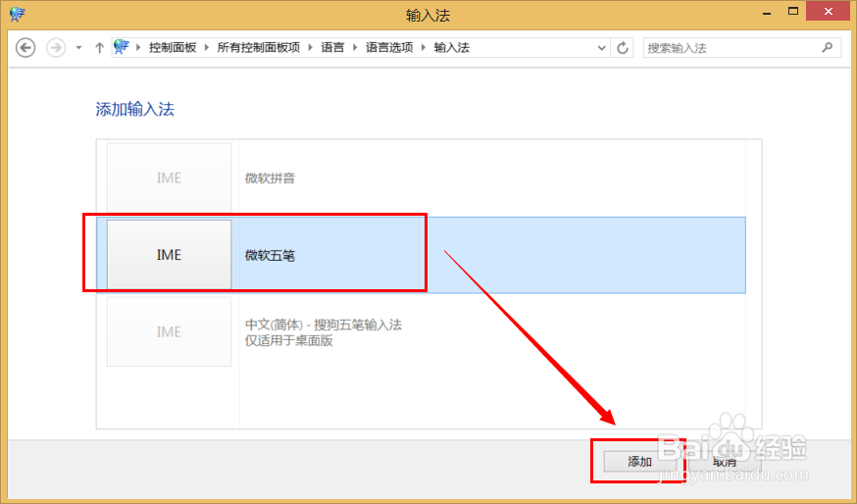Select the 微软五笔 IME thumbnail
857x504 pixels.
click(x=169, y=255)
